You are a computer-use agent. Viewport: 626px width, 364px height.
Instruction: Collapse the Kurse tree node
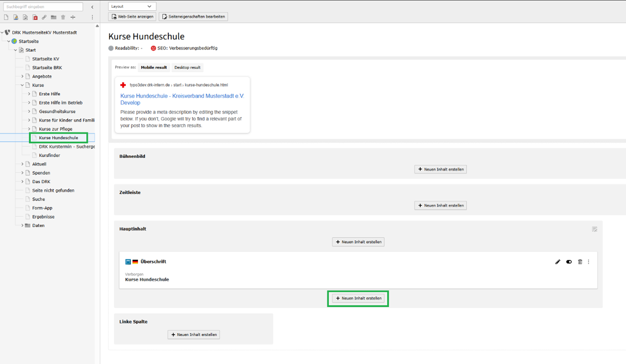tap(22, 85)
